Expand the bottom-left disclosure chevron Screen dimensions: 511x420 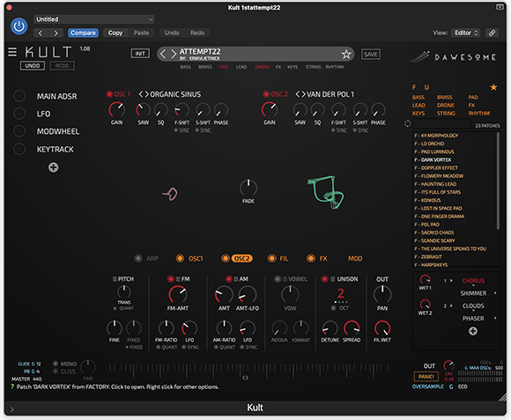tap(12, 409)
